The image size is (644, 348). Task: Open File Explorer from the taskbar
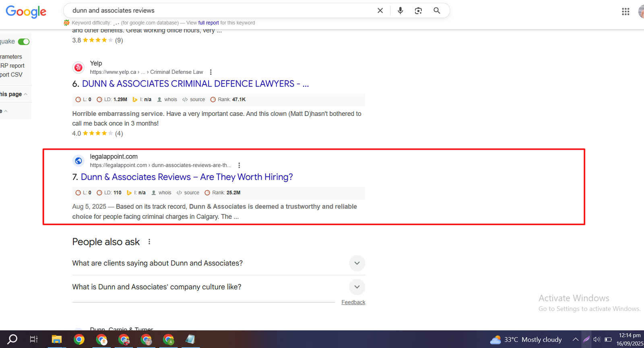(x=56, y=340)
